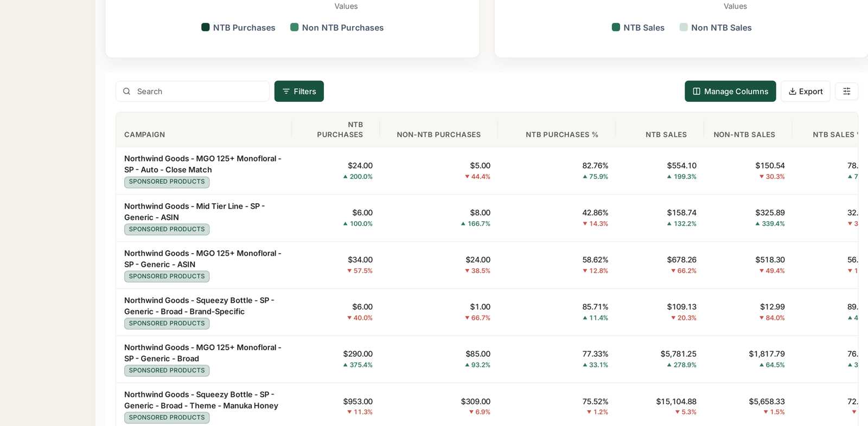
Task: Click the $5,658.33 non-NTB sales value
Action: tap(767, 402)
